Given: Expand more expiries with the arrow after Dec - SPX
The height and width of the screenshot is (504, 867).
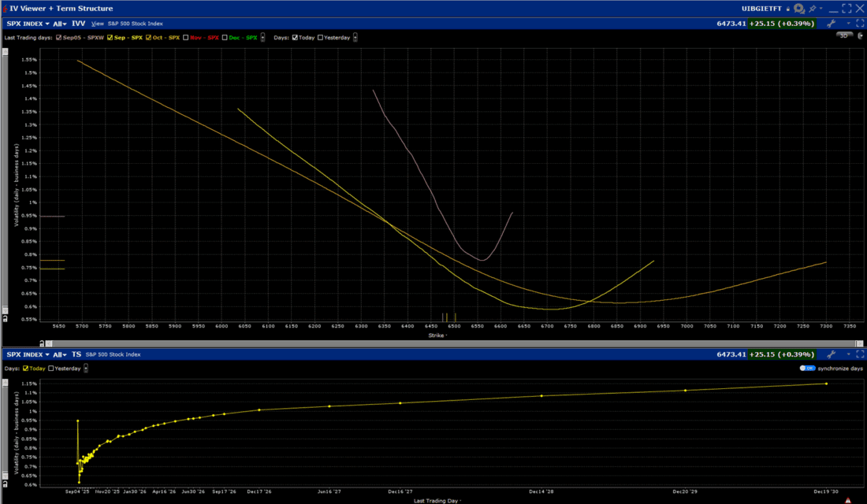Looking at the screenshot, I should [261, 37].
